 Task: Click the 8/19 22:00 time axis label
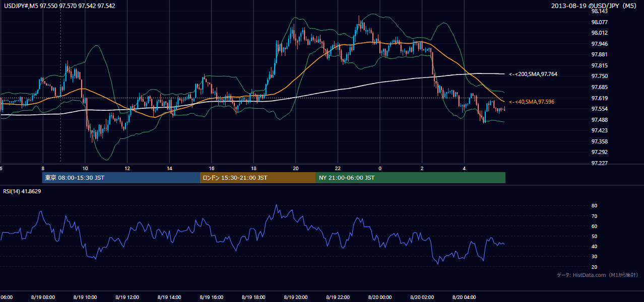point(338,297)
